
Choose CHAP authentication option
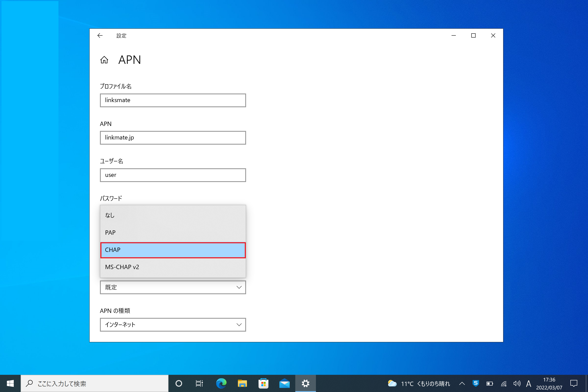pyautogui.click(x=173, y=250)
